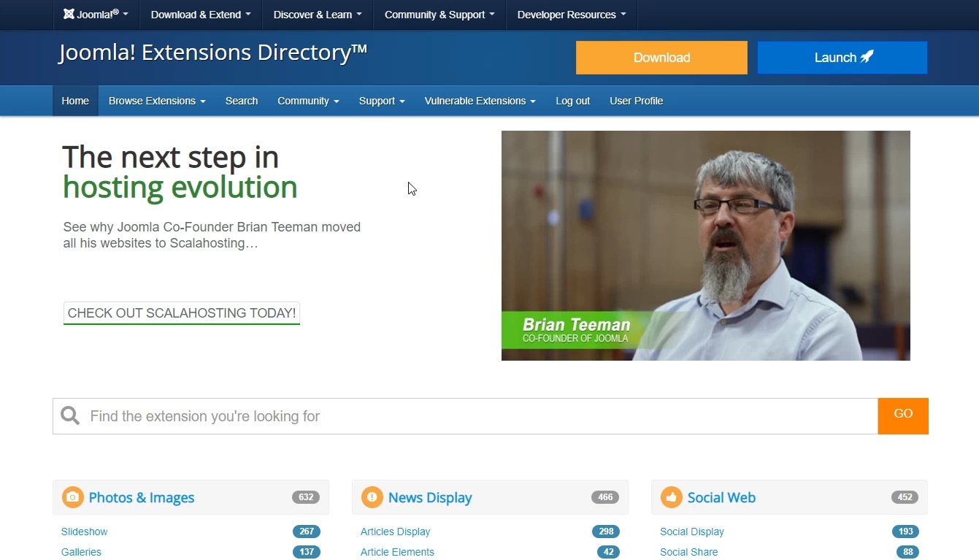Open the Photos & Images category

(142, 498)
